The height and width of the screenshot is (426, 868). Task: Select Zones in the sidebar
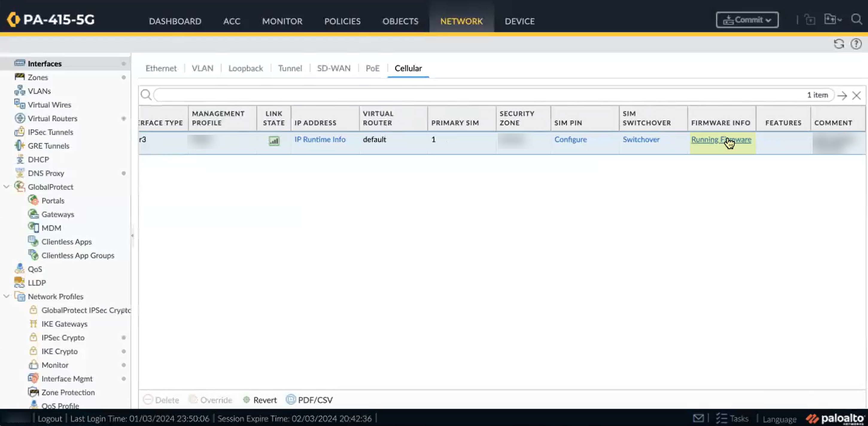38,77
